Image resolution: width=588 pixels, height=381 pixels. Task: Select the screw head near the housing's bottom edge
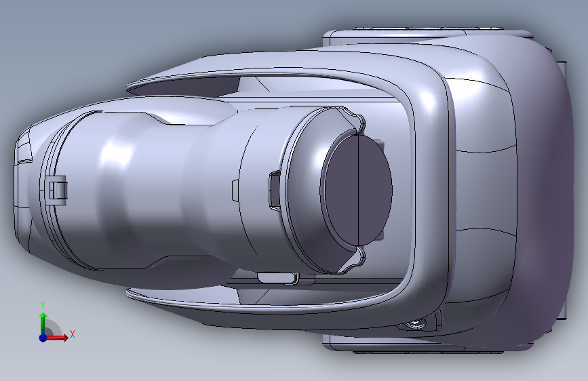[416, 323]
